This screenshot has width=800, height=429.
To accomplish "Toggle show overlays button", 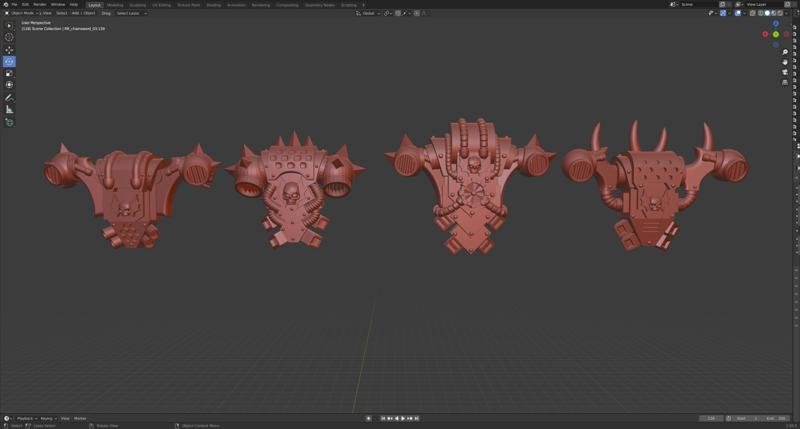I will tap(738, 13).
